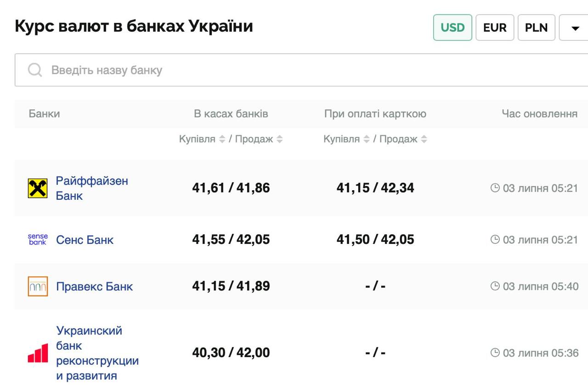Switch to the PLN currency tab

[x=536, y=28]
